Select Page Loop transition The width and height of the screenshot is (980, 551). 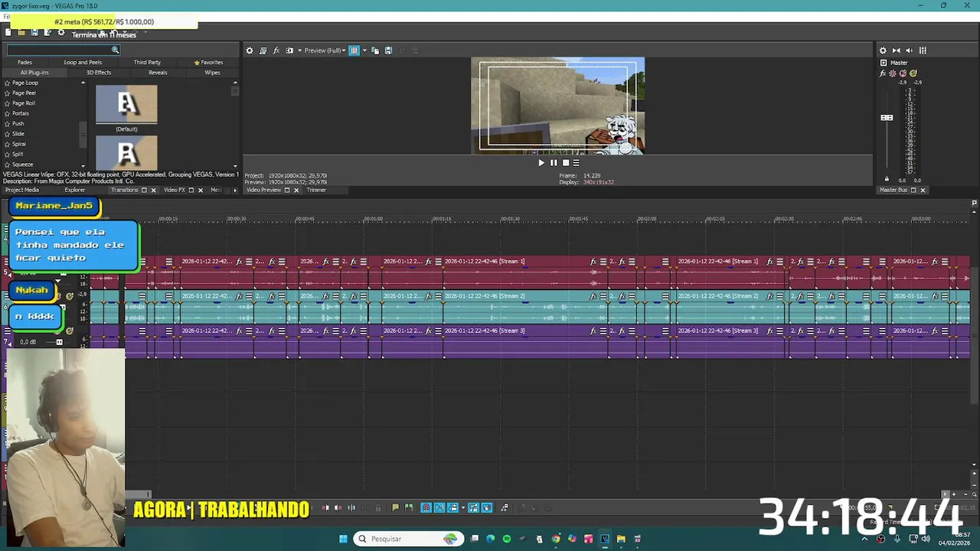click(25, 83)
